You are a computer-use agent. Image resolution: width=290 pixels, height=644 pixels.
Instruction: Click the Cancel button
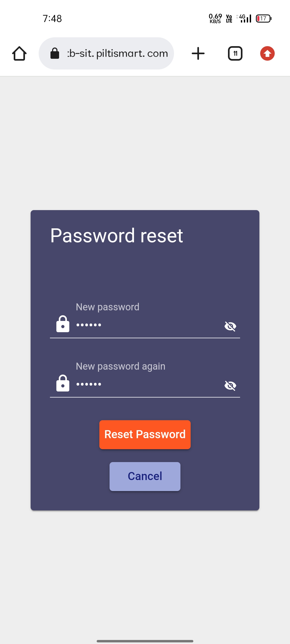point(145,477)
